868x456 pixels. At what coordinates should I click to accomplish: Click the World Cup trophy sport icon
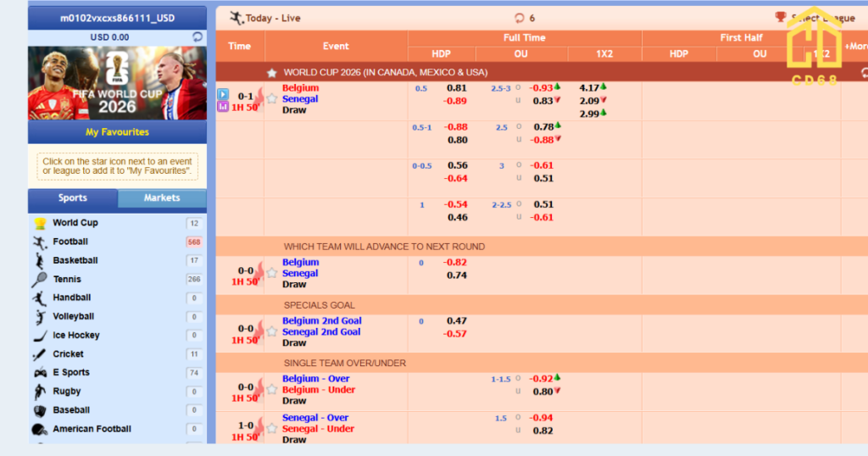[x=40, y=223]
